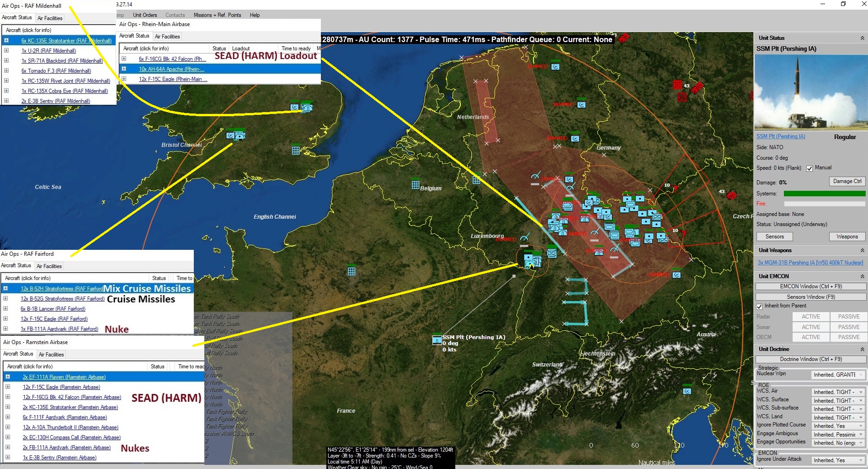Collapse the Unit EMCON panel
Image resolution: width=868 pixels, height=469 pixels.
[862, 276]
